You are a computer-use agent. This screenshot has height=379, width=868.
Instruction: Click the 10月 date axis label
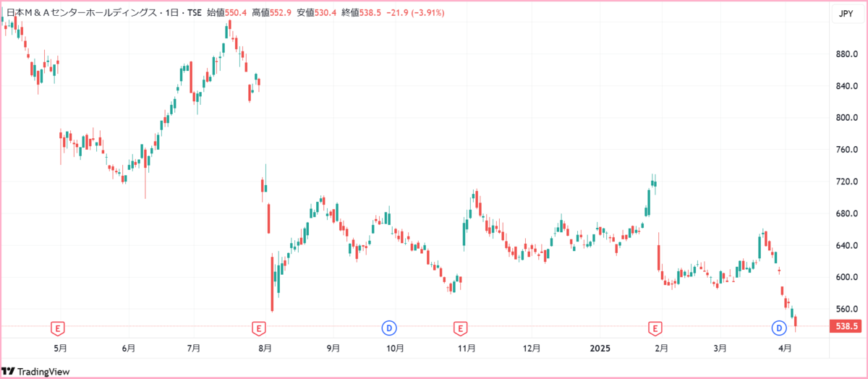395,348
